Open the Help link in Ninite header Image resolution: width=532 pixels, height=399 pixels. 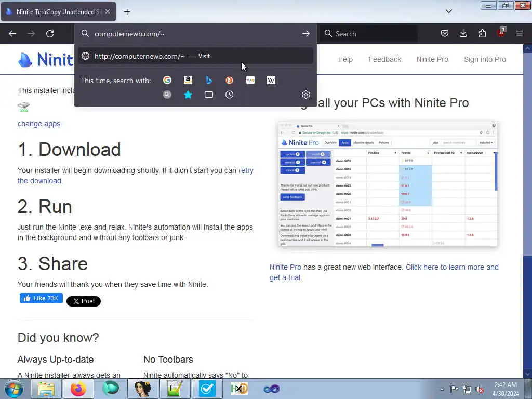[345, 59]
